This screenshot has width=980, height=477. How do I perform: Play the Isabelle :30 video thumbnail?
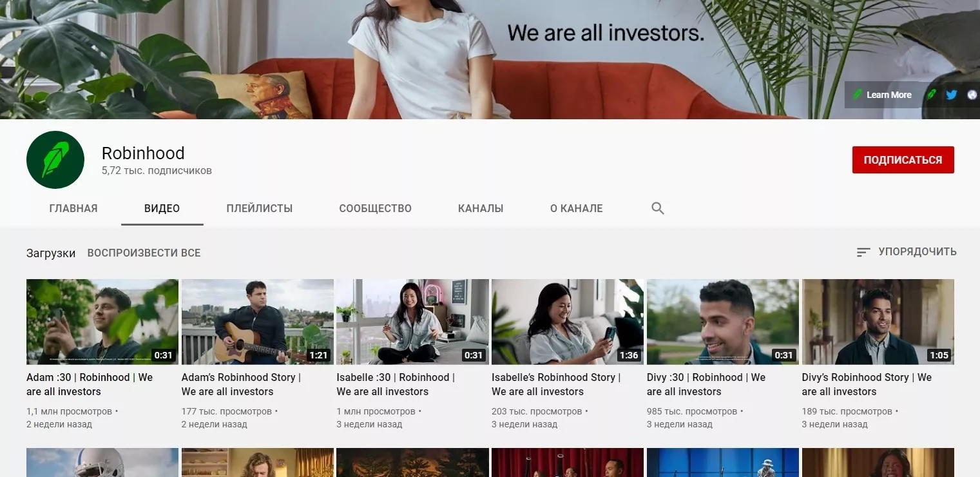coord(412,322)
